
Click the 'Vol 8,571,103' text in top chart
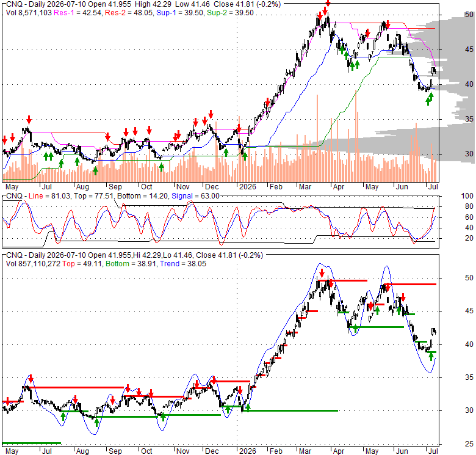pos(29,13)
